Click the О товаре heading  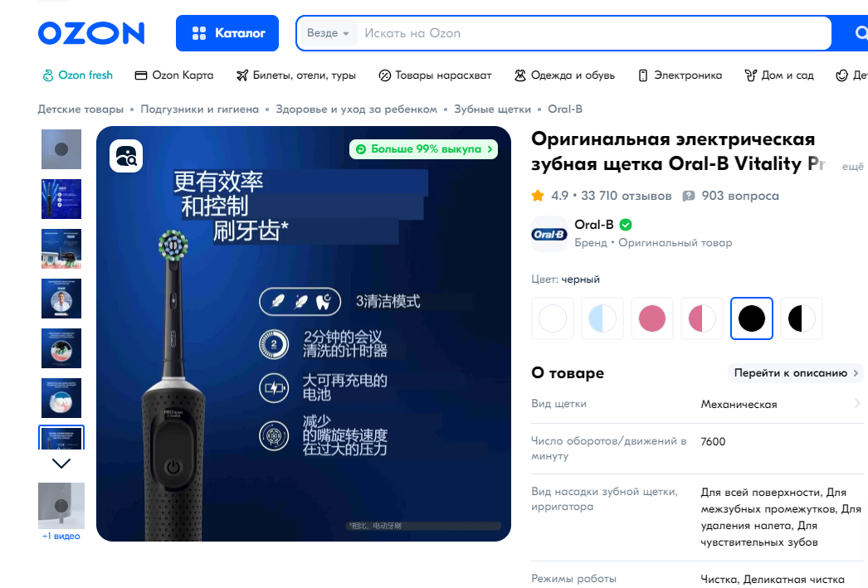coord(568,373)
